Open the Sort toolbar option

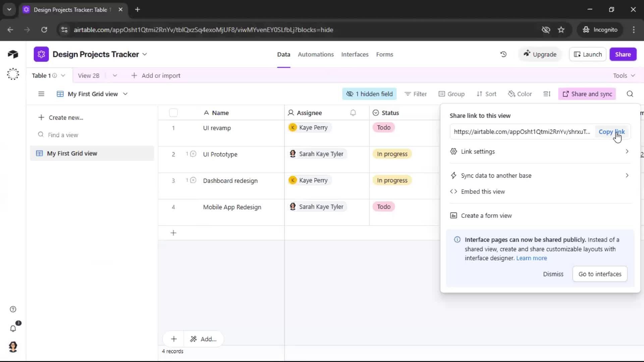(486, 94)
